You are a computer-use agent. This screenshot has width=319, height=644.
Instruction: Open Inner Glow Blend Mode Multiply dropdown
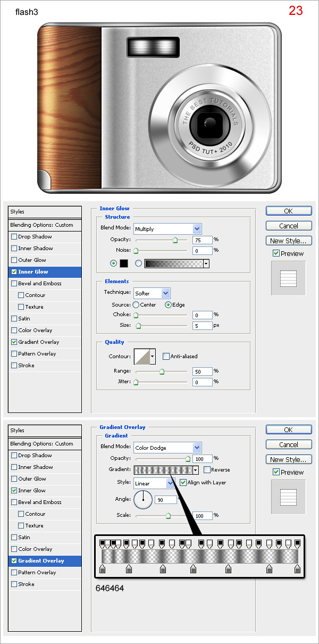(197, 229)
